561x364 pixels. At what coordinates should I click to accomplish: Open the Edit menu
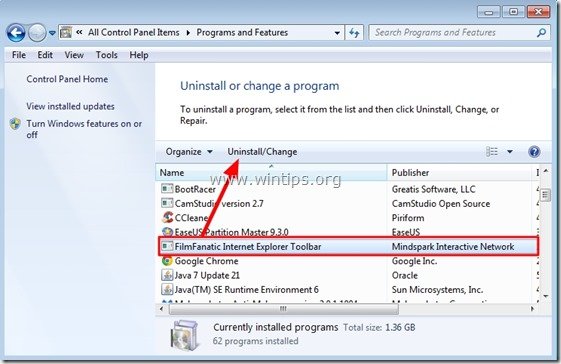point(45,55)
